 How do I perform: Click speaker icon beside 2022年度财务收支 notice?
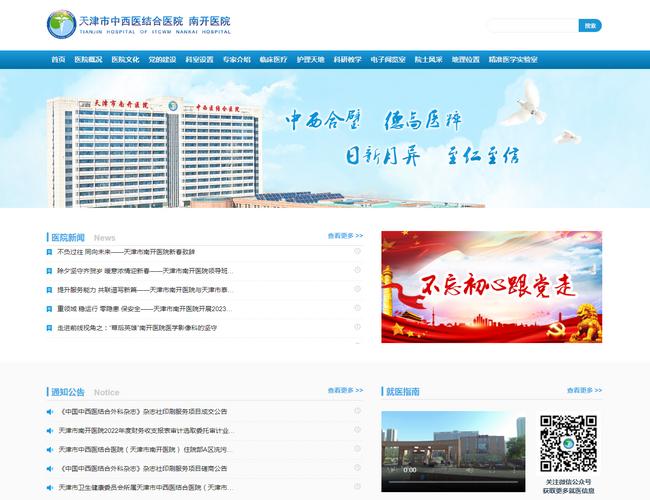49,430
